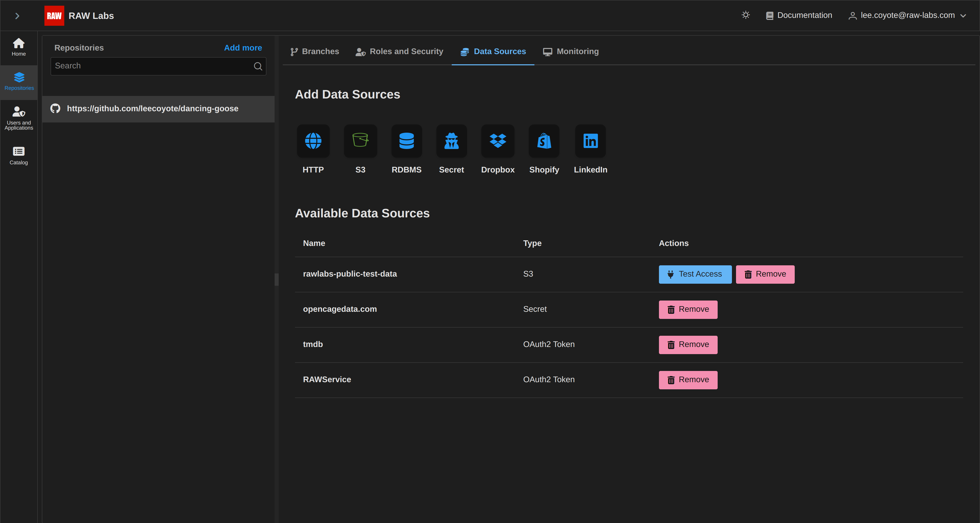The image size is (980, 523).
Task: Click the tmdb row name
Action: click(313, 344)
